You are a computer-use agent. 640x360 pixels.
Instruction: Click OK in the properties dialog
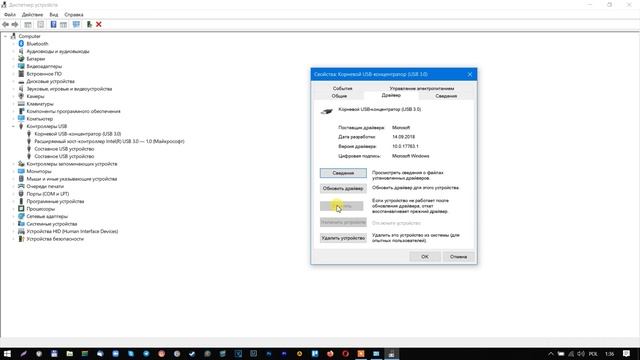(425, 257)
